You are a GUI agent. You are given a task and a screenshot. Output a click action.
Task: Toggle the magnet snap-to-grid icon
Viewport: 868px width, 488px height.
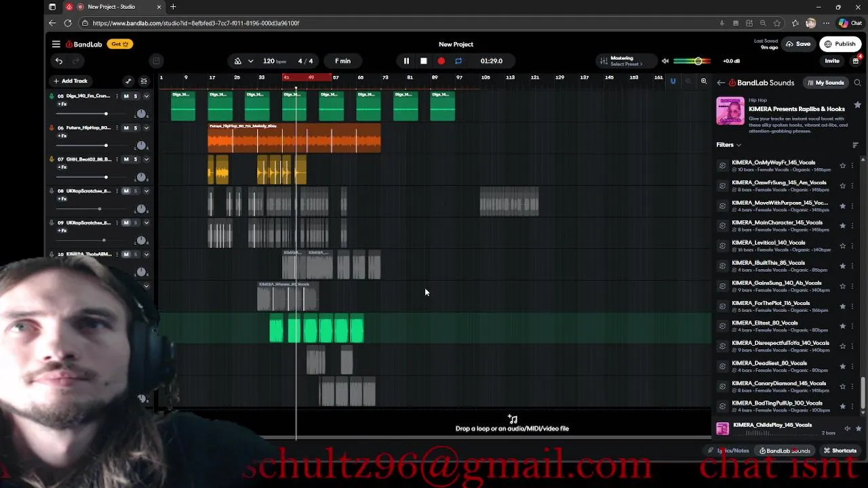tap(673, 81)
